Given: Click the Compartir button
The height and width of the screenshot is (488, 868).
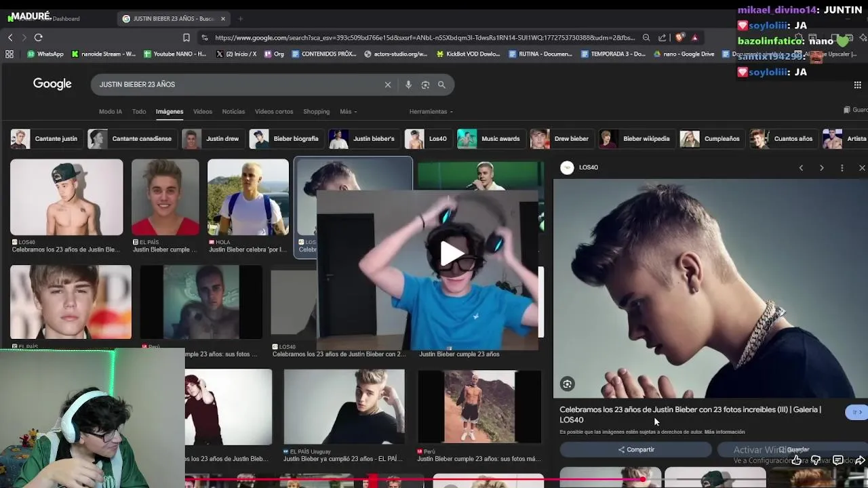Looking at the screenshot, I should coord(635,449).
